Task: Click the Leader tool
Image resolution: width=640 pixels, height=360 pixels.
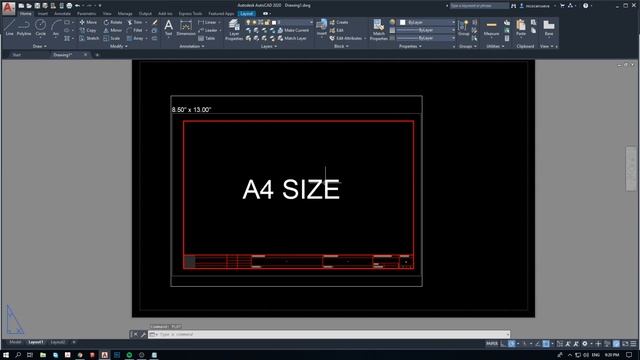Action: (x=208, y=30)
